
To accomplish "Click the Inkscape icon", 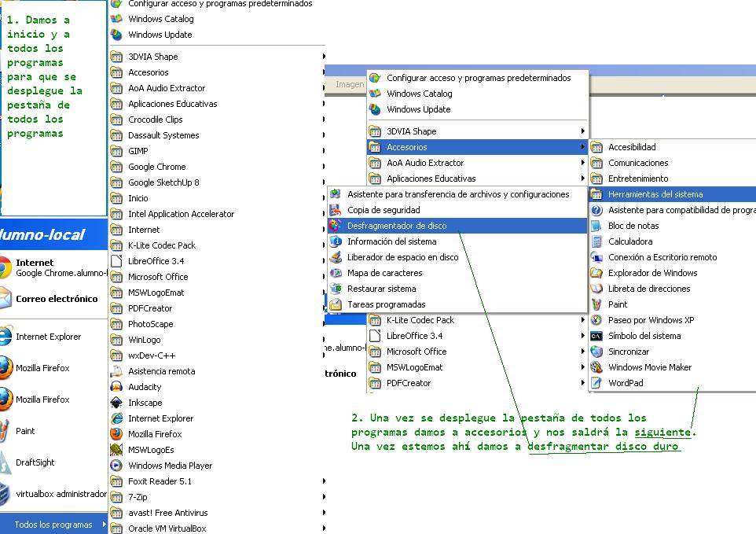I will click(116, 403).
